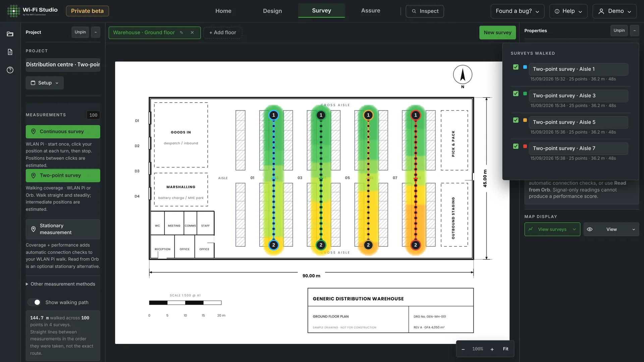The width and height of the screenshot is (644, 362).
Task: Open the Inspect search box
Action: coord(425,11)
